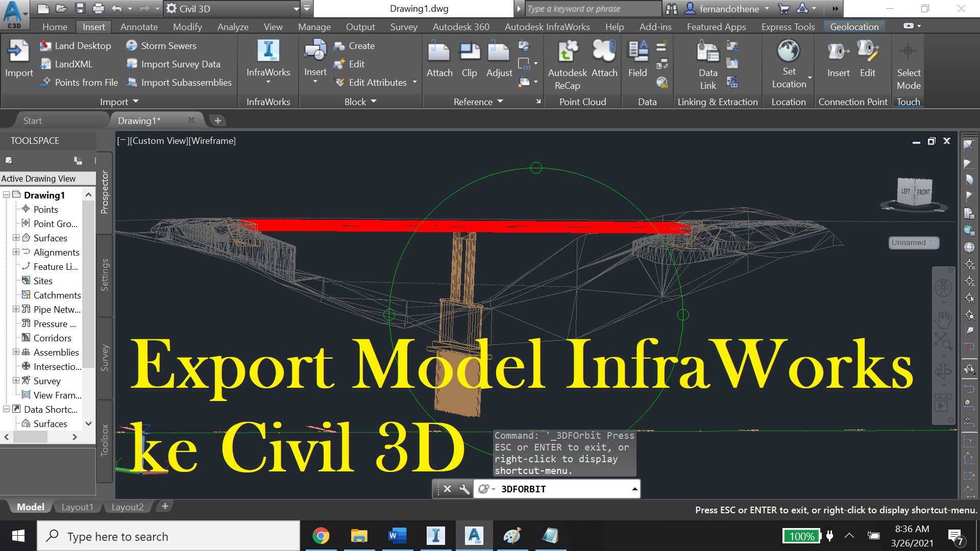Click the Windows taskbar search box
This screenshot has width=980, height=551.
[168, 536]
